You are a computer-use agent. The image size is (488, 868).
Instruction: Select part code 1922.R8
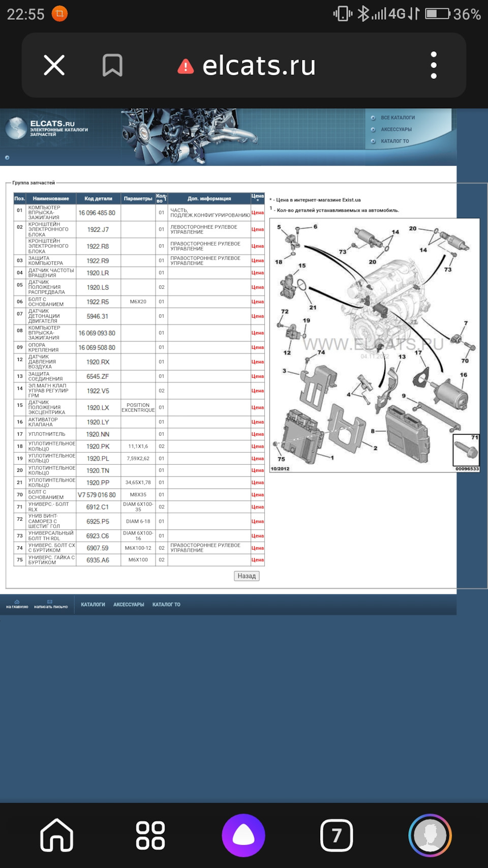(x=98, y=246)
